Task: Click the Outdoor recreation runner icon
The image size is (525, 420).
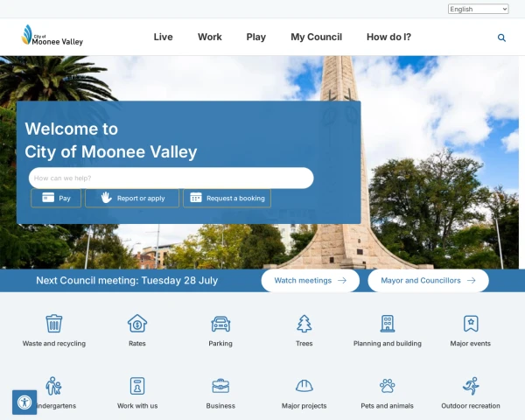Action: pos(471,386)
